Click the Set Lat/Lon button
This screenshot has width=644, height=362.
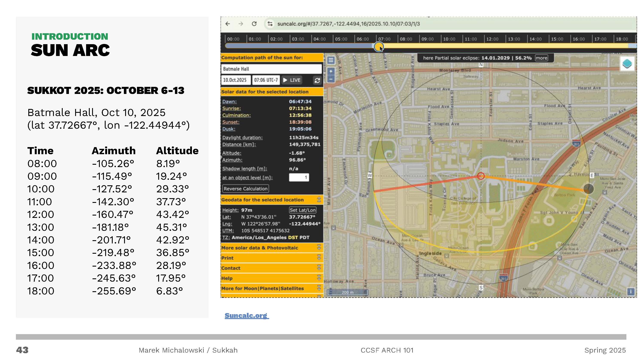302,210
